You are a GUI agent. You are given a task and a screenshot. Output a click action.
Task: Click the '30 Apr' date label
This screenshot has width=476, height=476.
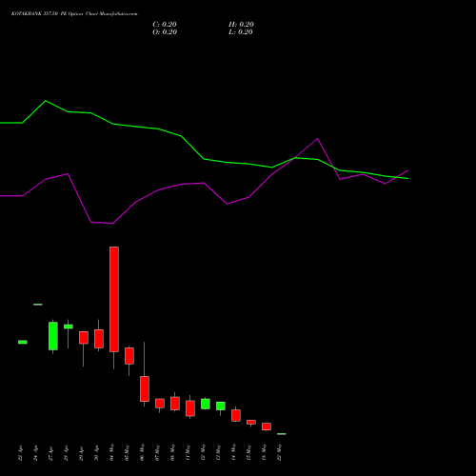[x=97, y=453]
